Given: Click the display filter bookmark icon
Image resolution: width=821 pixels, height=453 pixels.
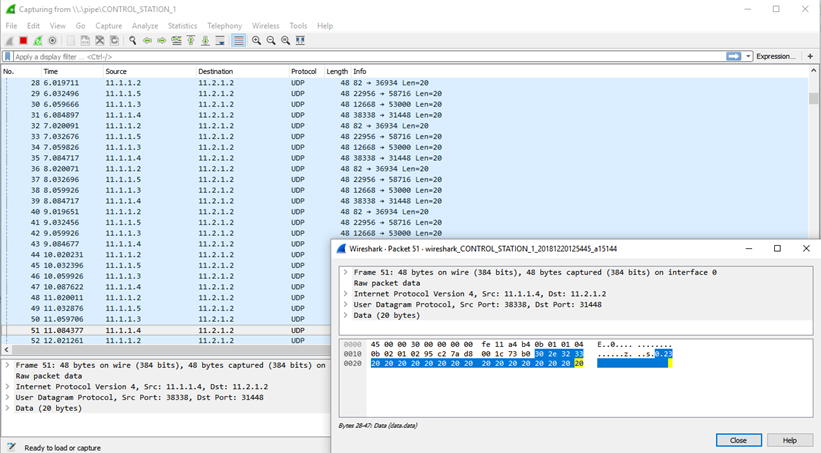Looking at the screenshot, I should pyautogui.click(x=7, y=56).
